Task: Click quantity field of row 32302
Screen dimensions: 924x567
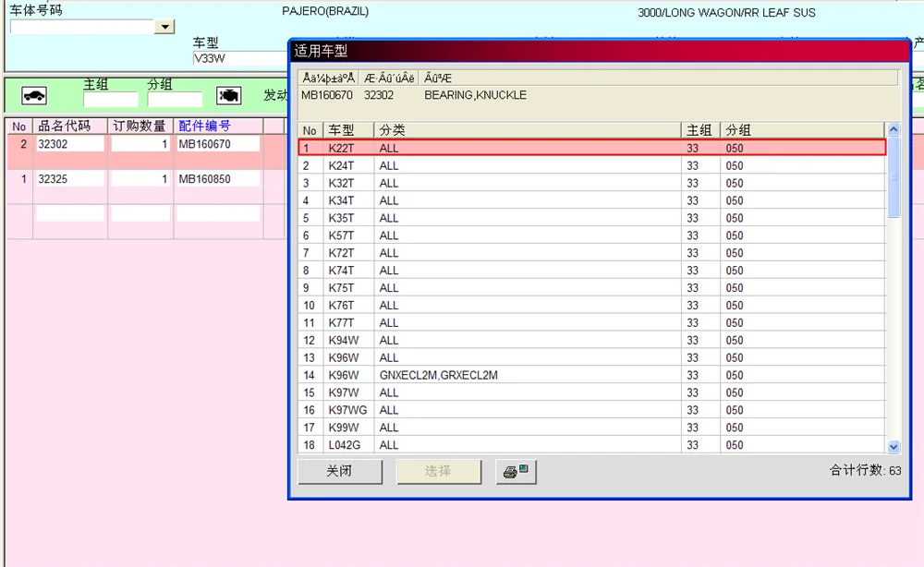Action: 140,144
